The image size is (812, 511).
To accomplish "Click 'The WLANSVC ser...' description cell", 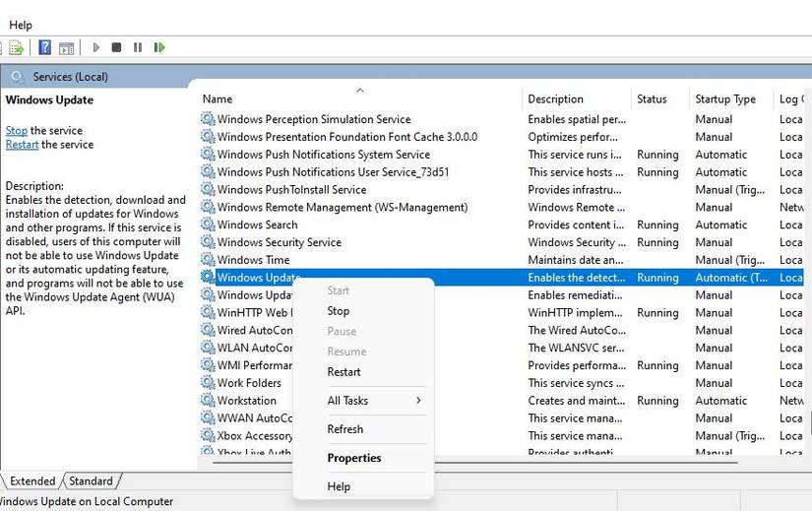I will pyautogui.click(x=576, y=348).
